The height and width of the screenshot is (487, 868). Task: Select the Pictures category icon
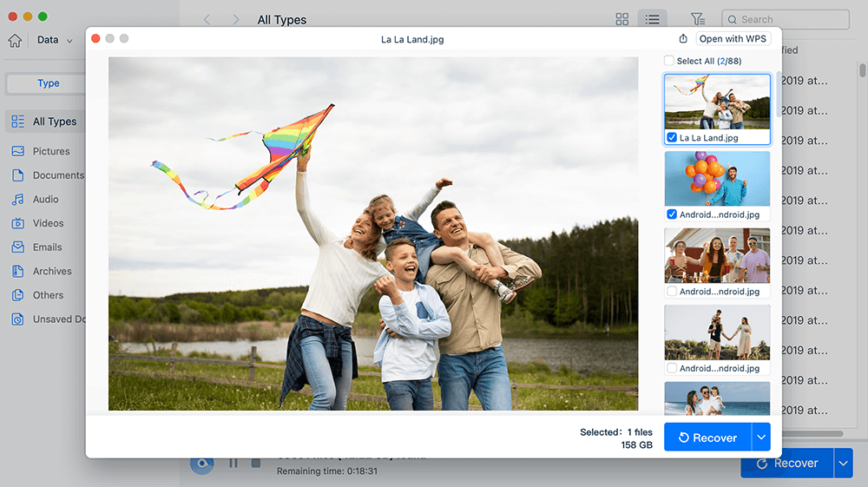coord(17,151)
